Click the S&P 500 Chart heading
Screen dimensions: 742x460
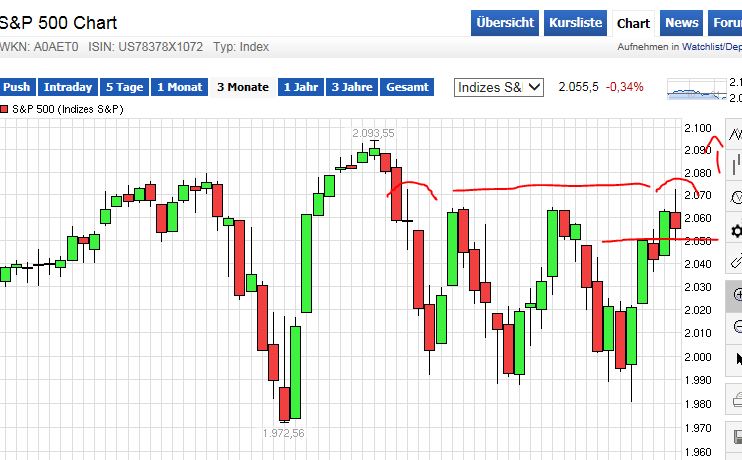[x=58, y=23]
